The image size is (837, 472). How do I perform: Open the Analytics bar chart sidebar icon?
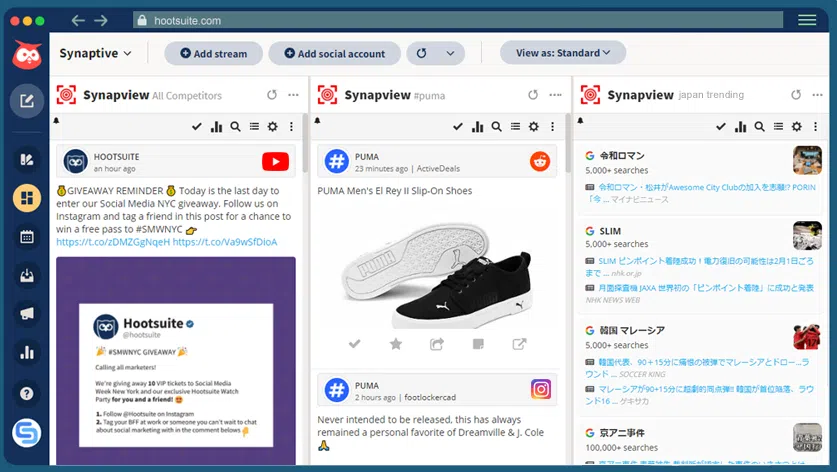26,352
